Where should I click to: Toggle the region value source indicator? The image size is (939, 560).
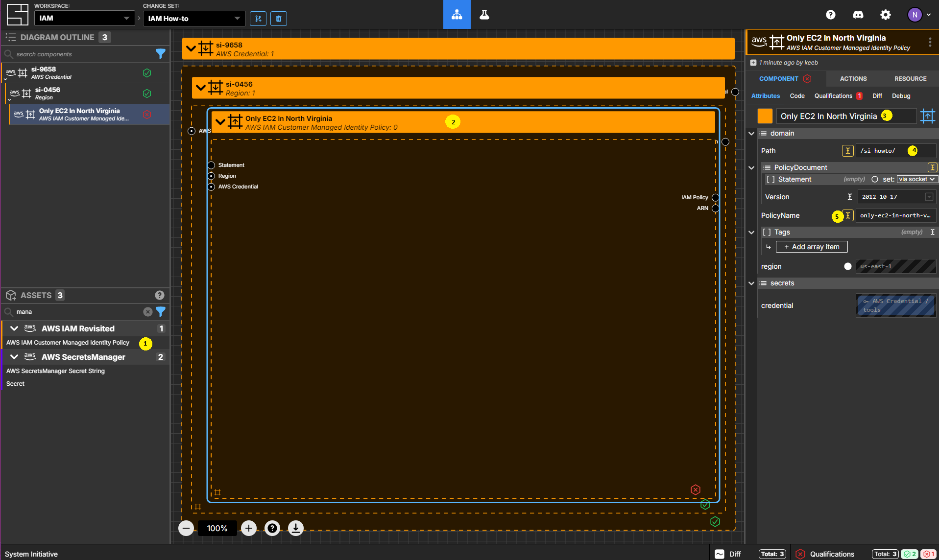[x=848, y=266]
